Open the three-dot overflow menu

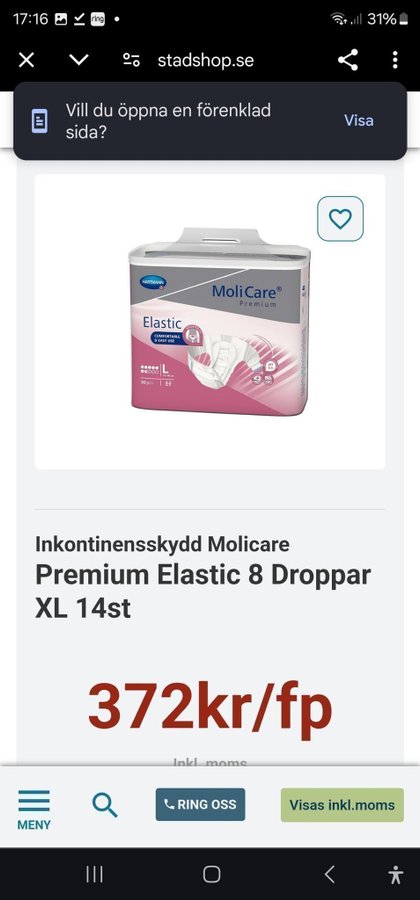click(395, 60)
